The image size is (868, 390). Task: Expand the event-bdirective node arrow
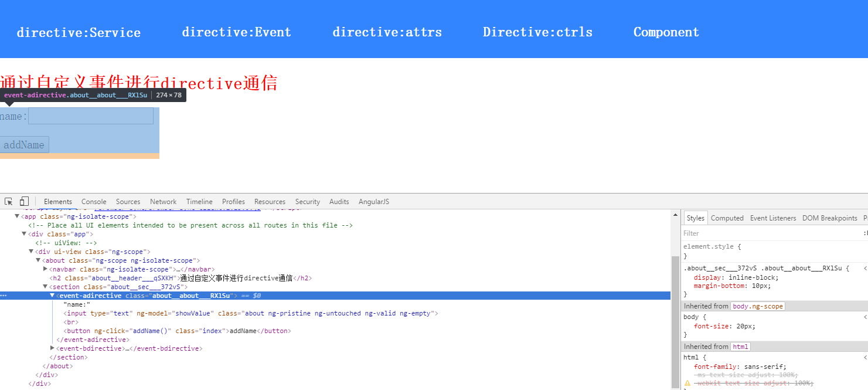coord(52,348)
